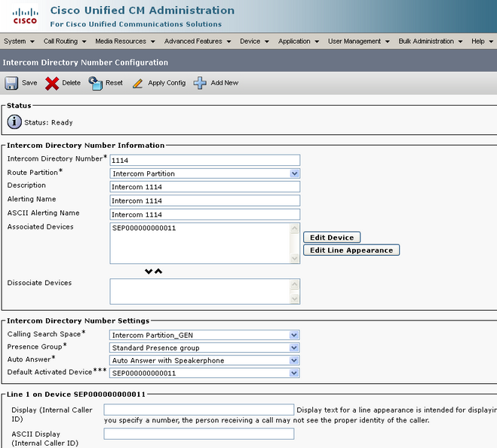Click the Save floppy disk icon
497x448 pixels.
[11, 84]
